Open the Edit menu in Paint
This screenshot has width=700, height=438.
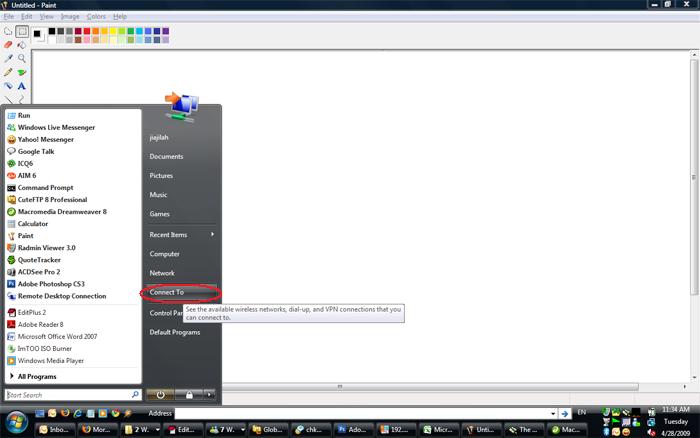(27, 17)
